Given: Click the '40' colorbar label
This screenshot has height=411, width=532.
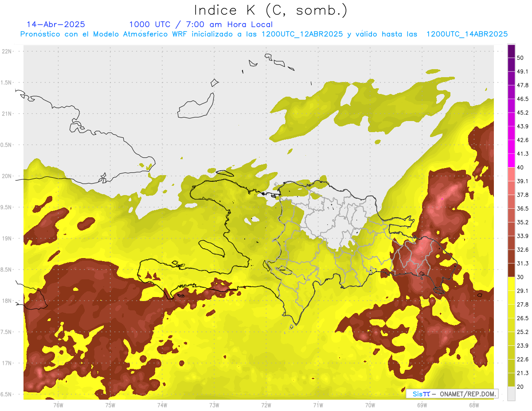Looking at the screenshot, I should click(520, 168).
